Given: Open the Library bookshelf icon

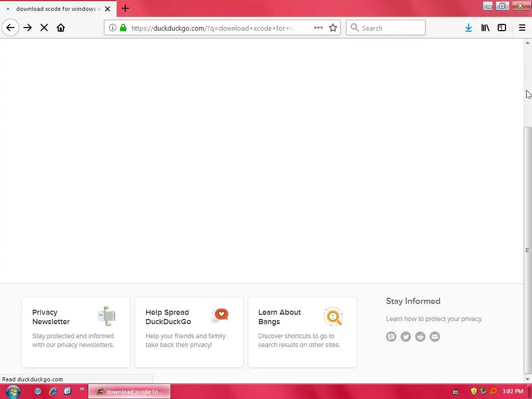Looking at the screenshot, I should [485, 28].
